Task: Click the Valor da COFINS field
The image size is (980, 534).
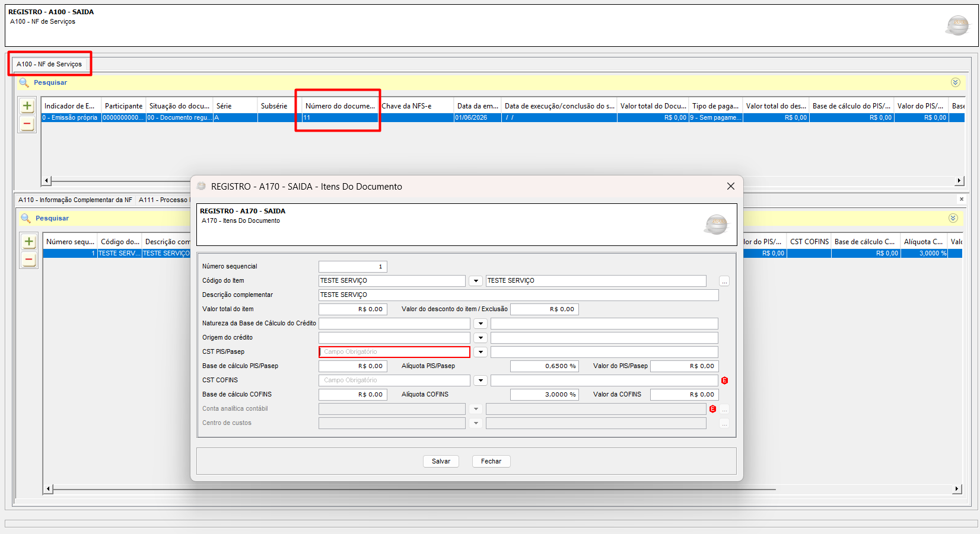Action: click(x=685, y=395)
